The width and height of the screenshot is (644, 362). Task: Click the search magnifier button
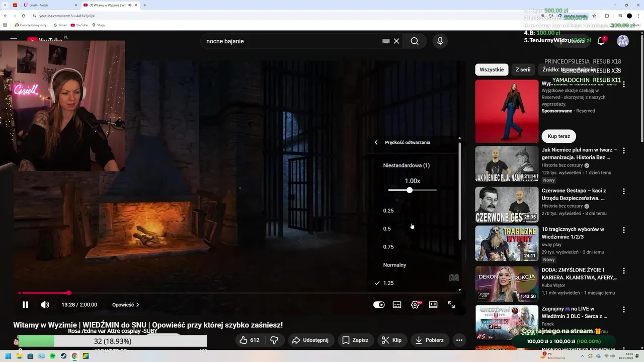coord(415,41)
